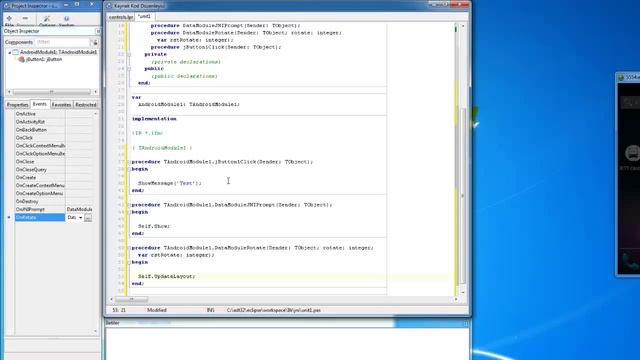Click the Remove icon in Project Inspector toolbar

coord(25,19)
